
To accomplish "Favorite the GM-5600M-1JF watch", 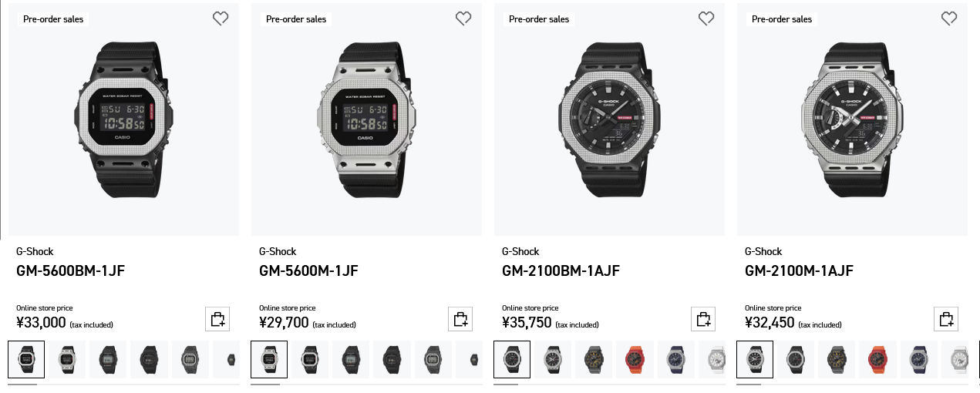I will [463, 18].
